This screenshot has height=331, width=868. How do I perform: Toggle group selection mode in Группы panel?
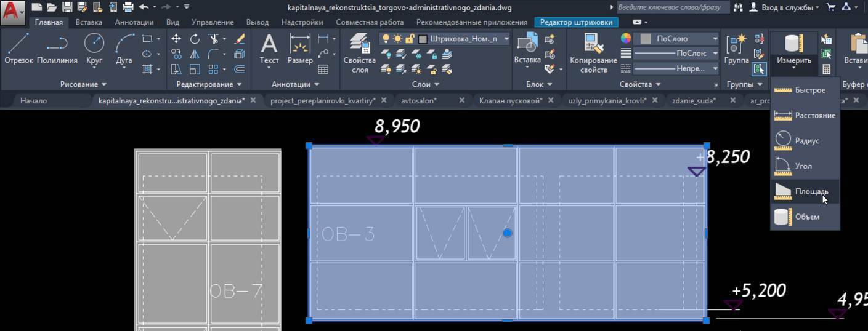(759, 68)
